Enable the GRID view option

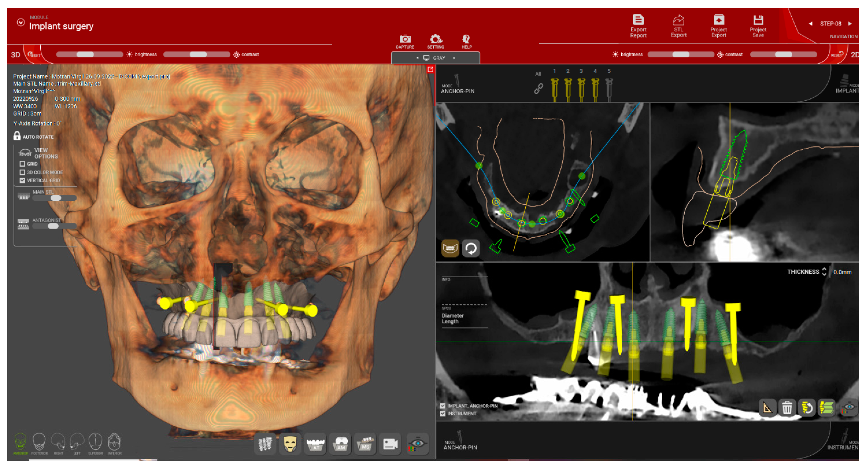coord(22,164)
